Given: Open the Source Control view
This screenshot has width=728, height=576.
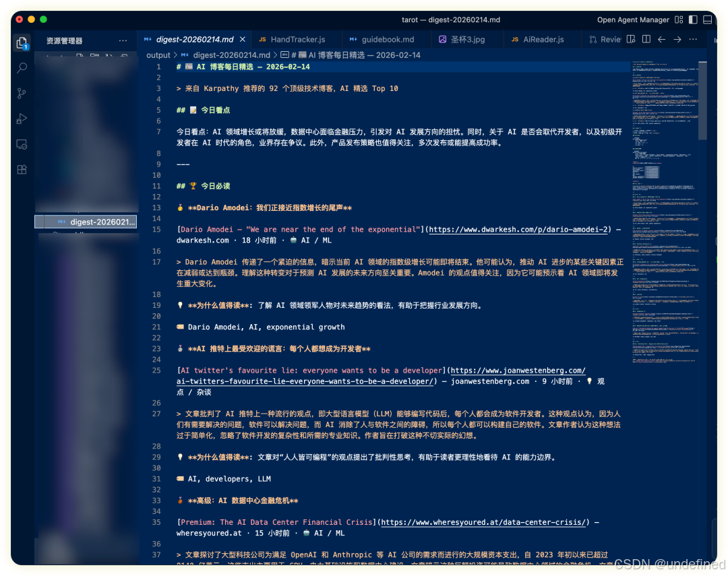Looking at the screenshot, I should click(22, 93).
